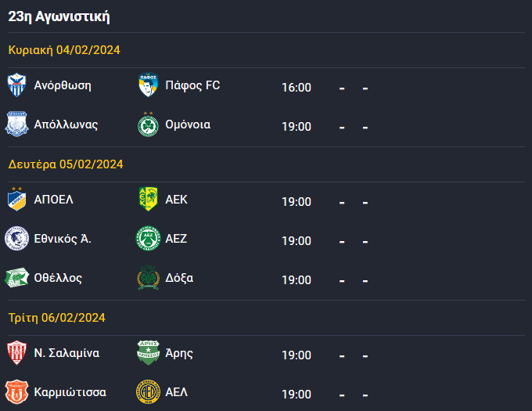Click the 23η Αγωνιστική title
Image resolution: width=532 pixels, height=411 pixels.
click(59, 16)
